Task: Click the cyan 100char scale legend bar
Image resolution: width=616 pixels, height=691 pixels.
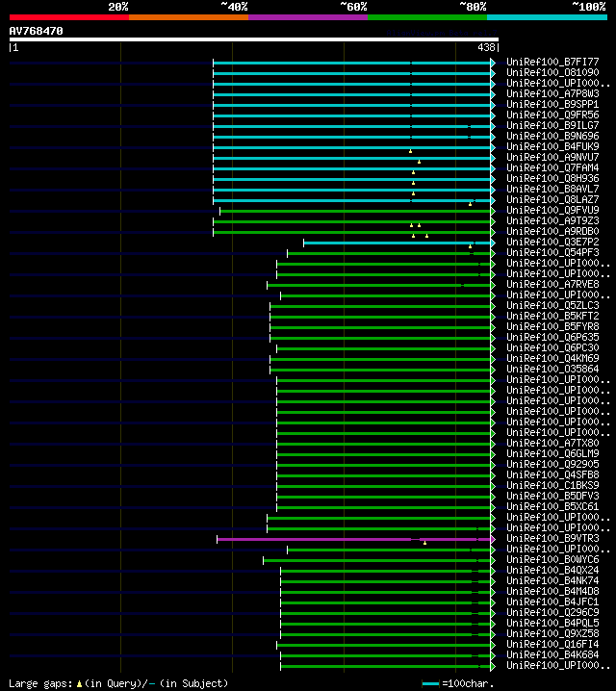Action: pos(431,684)
